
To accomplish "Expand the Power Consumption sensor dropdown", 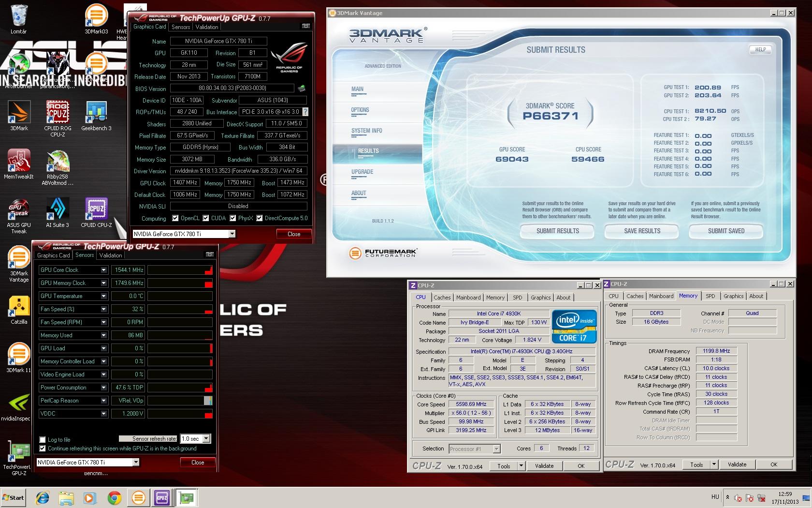I will [x=103, y=388].
